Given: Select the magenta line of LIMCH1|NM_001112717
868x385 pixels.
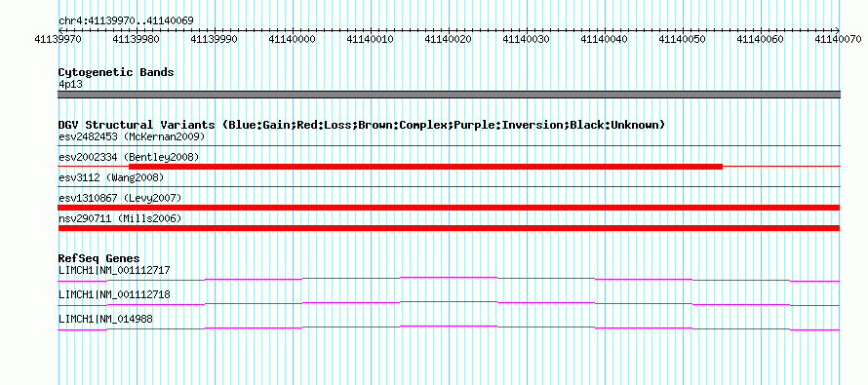Looking at the screenshot, I should point(449,279).
